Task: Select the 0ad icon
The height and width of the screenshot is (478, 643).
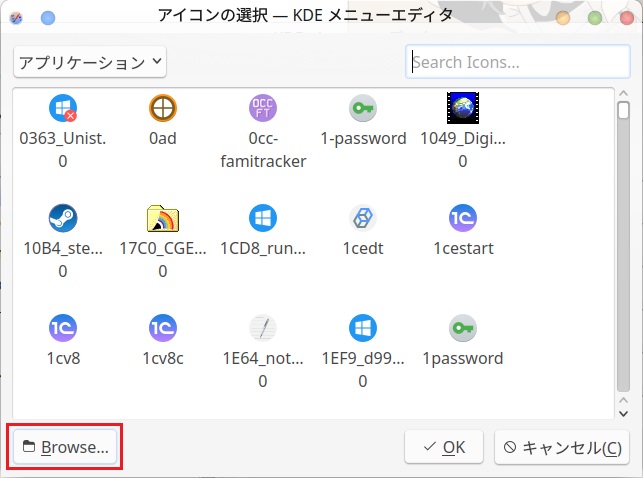Action: (162, 108)
